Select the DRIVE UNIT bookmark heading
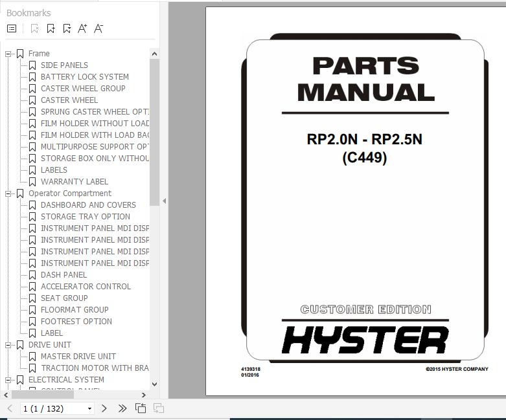This screenshot has width=506, height=420. point(50,345)
